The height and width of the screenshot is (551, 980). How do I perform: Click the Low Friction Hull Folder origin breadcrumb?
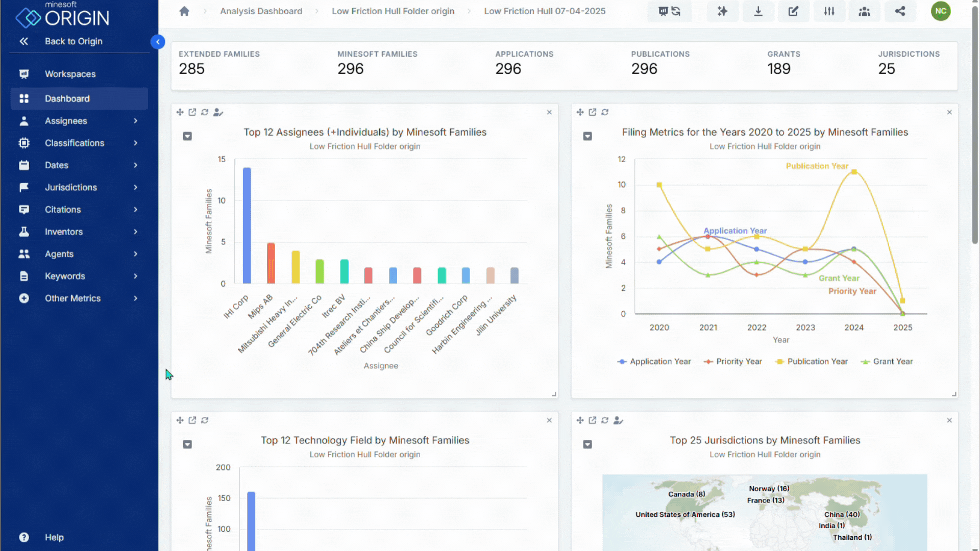tap(393, 11)
